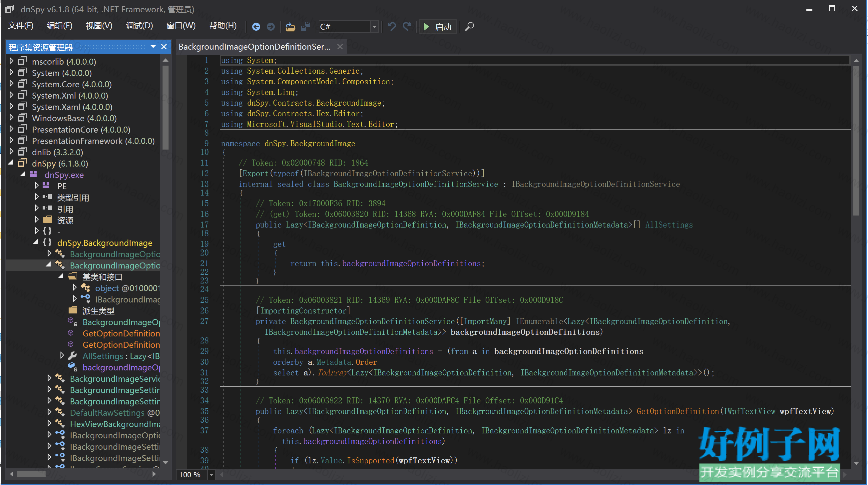Image resolution: width=868 pixels, height=485 pixels.
Task: Open the 调试(D) menu
Action: (139, 26)
